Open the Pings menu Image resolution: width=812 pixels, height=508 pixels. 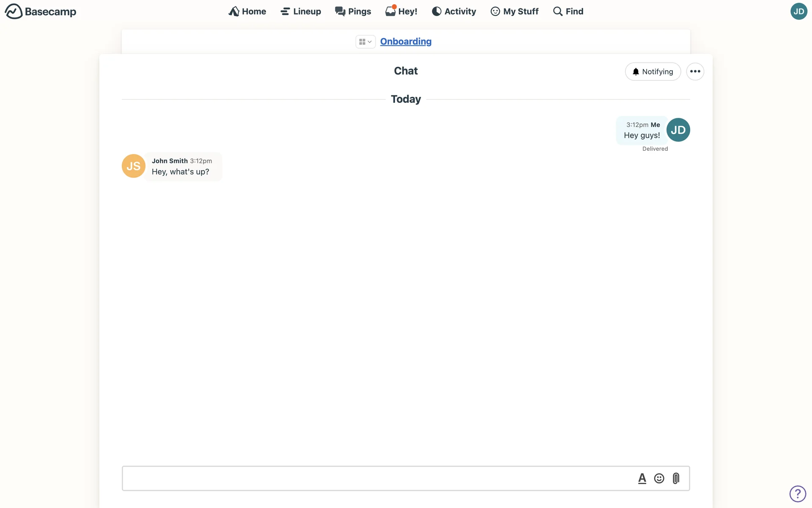[353, 11]
